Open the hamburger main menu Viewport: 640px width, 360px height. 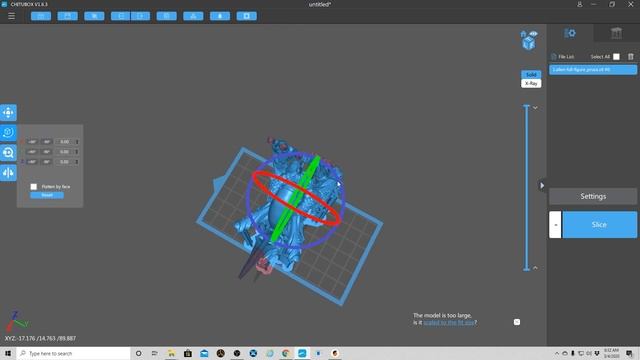[x=11, y=16]
